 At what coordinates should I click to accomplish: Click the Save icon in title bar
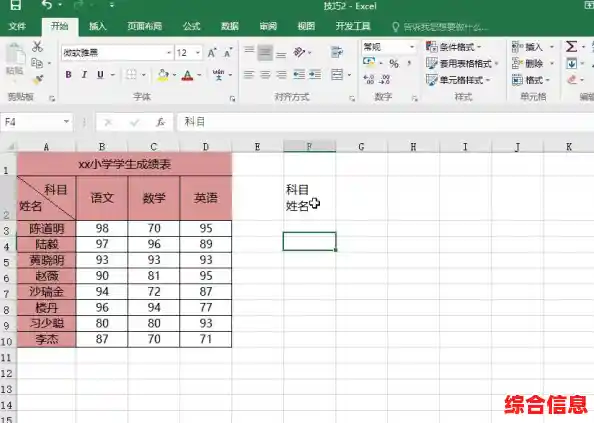click(16, 5)
